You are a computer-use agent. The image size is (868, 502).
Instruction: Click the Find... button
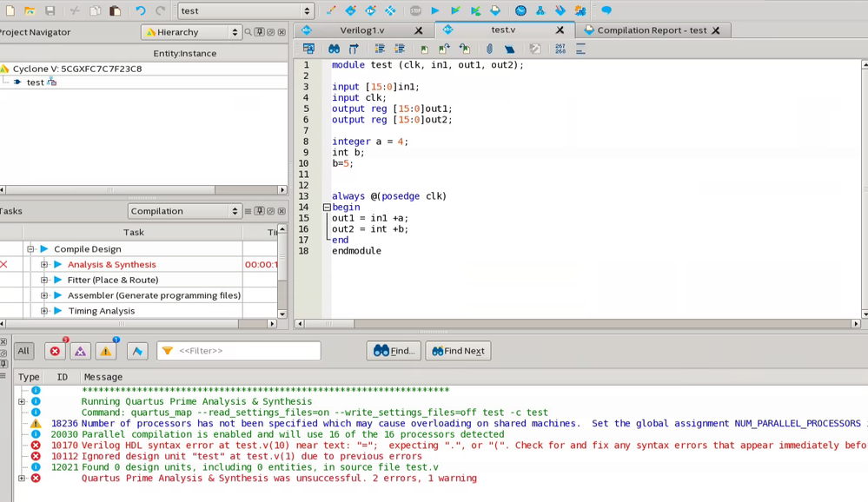tap(394, 351)
